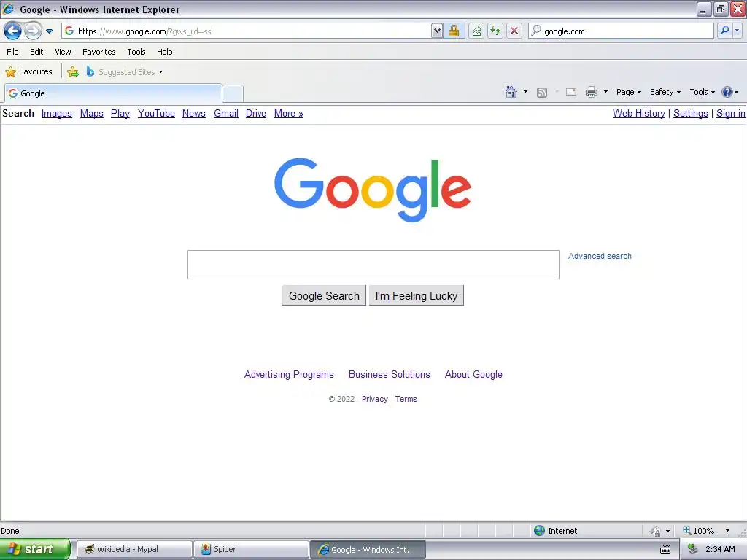Viewport: 747px width, 560px height.
Task: Click the Google logo image
Action: click(373, 190)
